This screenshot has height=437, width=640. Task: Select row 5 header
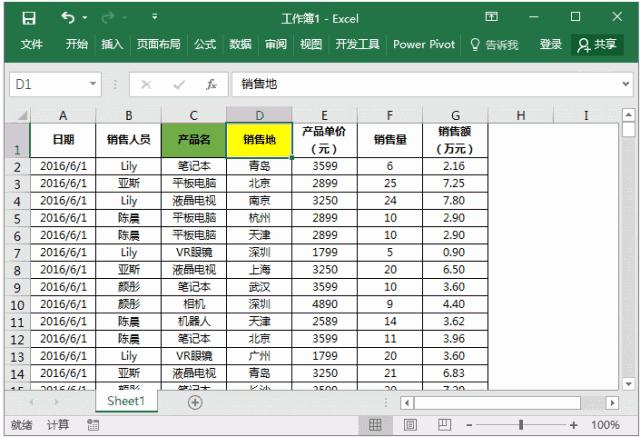[x=18, y=219]
